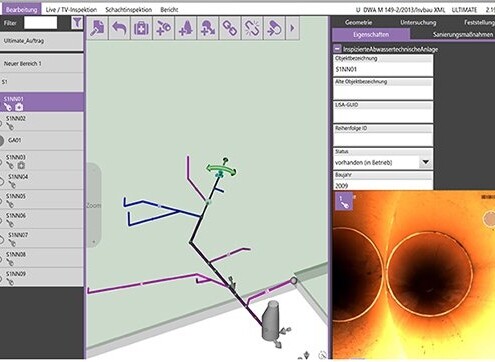Open the Sanierungsmaßnahmen tab
This screenshot has width=495, height=362.
coord(463,35)
